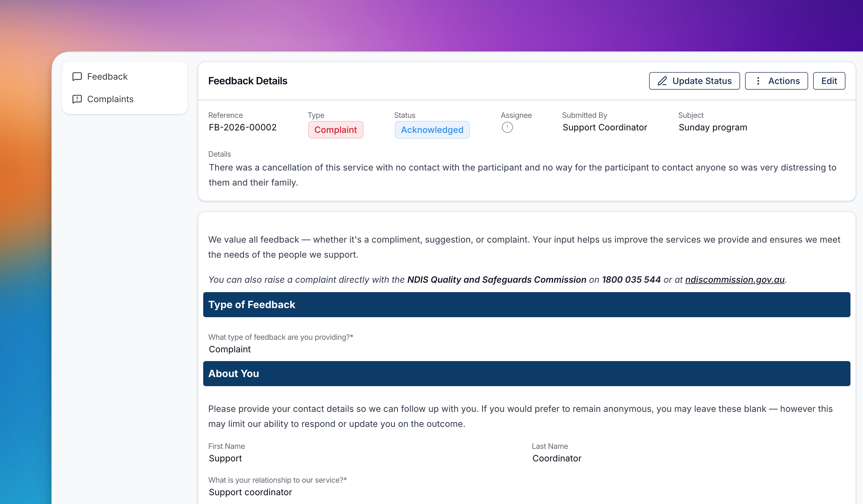Click the pen icon on Update Status button
Image resolution: width=863 pixels, height=504 pixels.
point(662,81)
